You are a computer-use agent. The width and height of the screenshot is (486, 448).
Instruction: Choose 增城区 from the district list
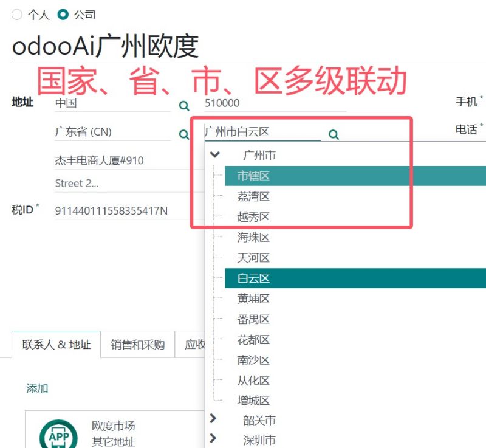point(253,401)
